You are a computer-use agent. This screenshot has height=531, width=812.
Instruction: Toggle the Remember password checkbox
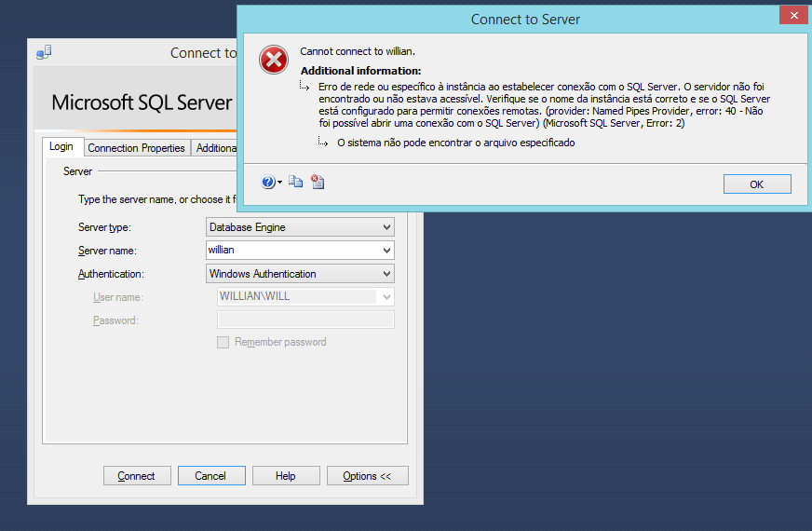(x=223, y=343)
